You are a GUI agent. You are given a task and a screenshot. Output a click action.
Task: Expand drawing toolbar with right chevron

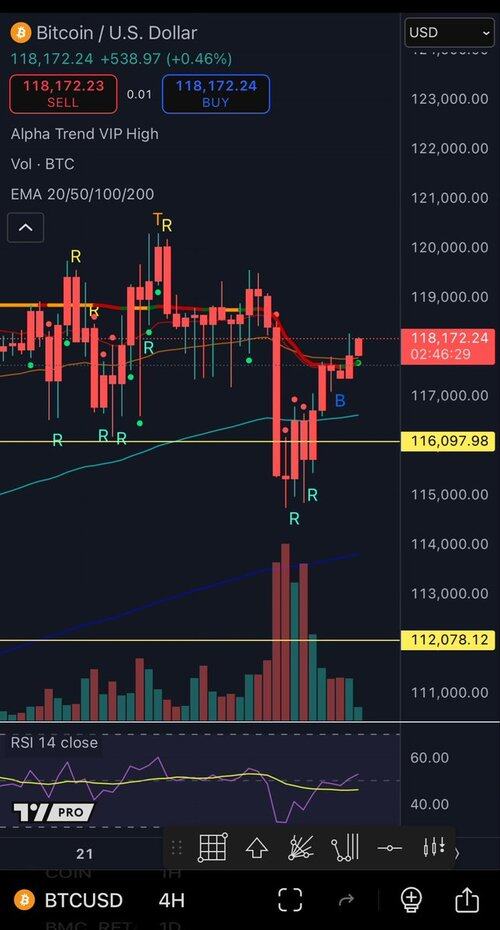[456, 853]
